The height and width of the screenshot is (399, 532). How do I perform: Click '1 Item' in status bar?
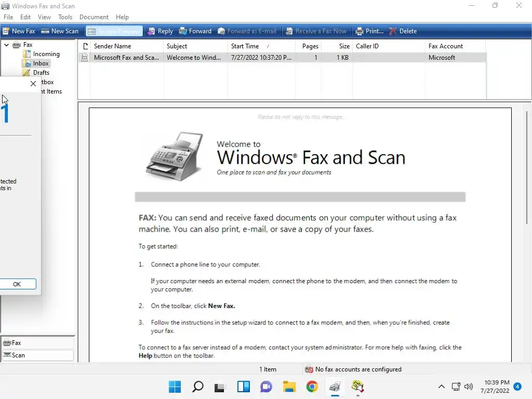tap(268, 369)
